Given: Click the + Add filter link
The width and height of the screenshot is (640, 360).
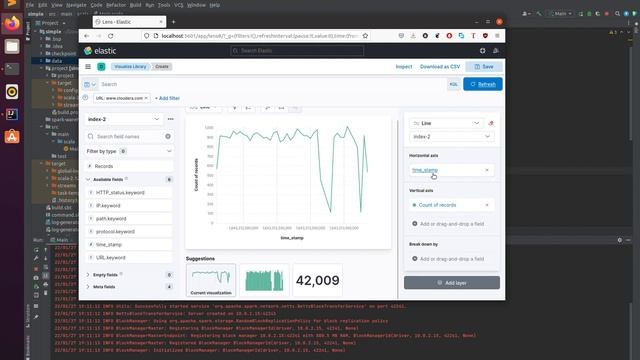Looking at the screenshot, I should click(x=167, y=98).
